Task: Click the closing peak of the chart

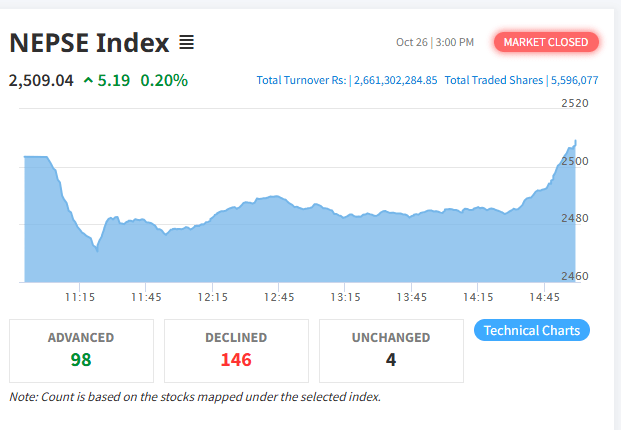Action: [x=575, y=142]
